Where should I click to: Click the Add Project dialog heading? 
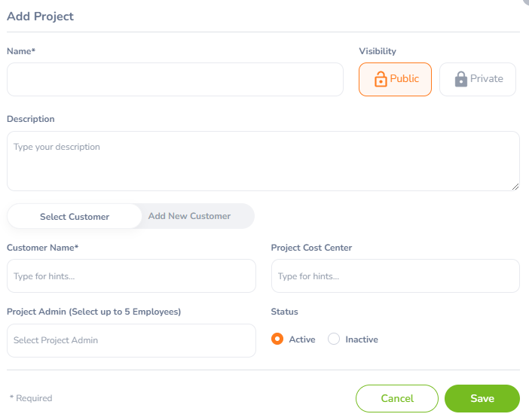(x=40, y=16)
